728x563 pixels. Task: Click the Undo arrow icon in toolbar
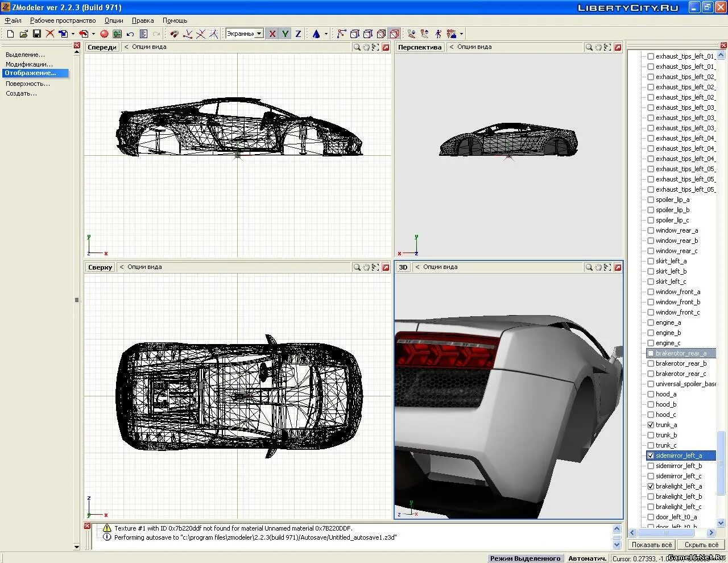[x=130, y=34]
